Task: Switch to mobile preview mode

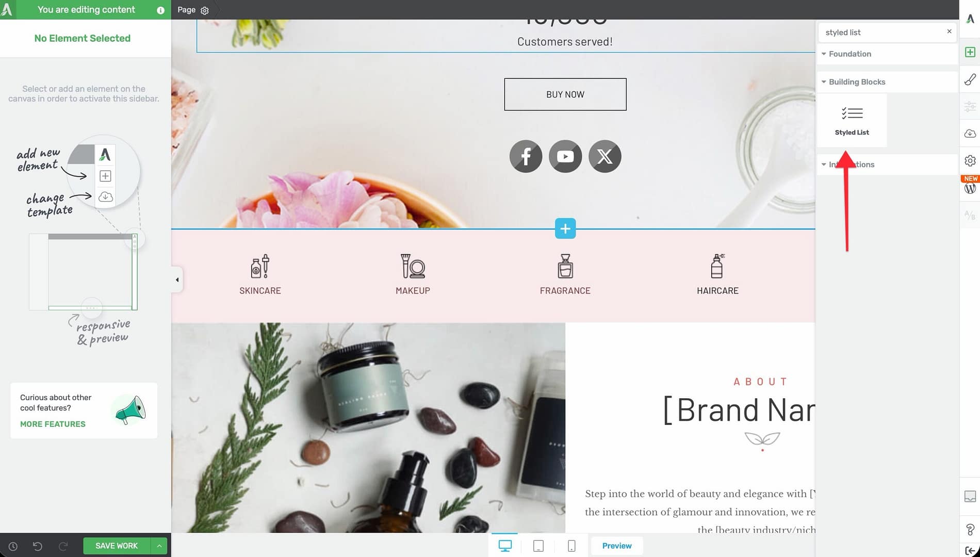Action: [x=571, y=546]
